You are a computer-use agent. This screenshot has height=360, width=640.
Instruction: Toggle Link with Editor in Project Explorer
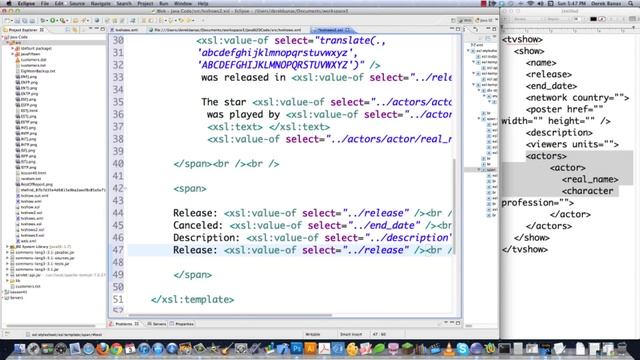pos(75,30)
